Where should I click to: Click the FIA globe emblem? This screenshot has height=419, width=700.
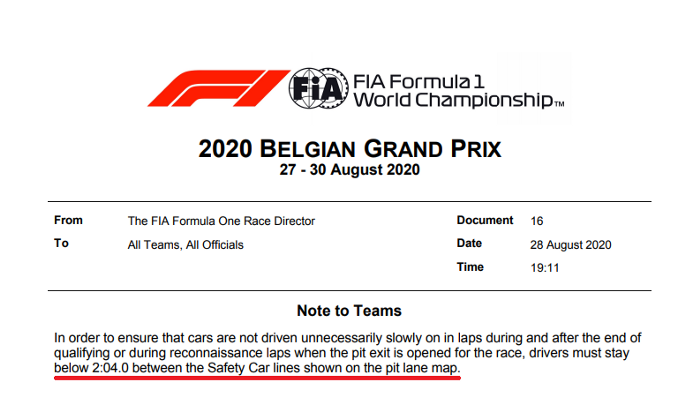coord(314,88)
